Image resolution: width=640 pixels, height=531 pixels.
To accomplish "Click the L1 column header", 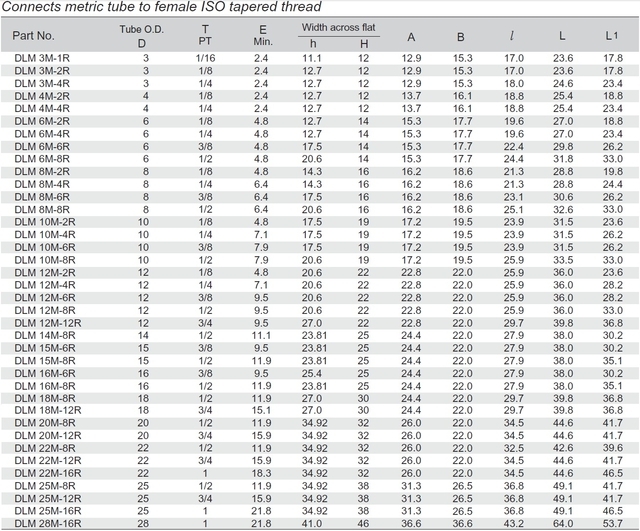I will pyautogui.click(x=611, y=36).
